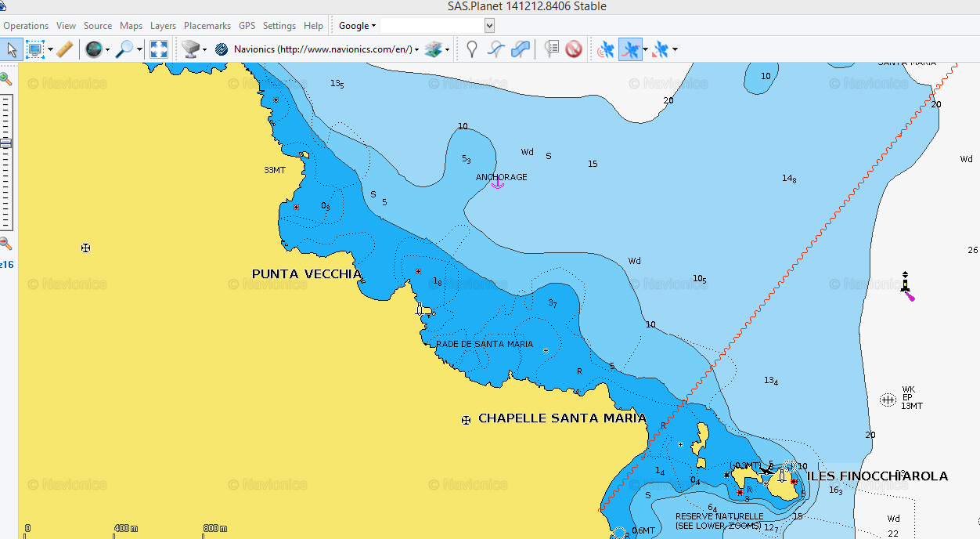Viewport: 980px width, 539px height.
Task: Open the Placemarks menu
Action: [x=207, y=26]
